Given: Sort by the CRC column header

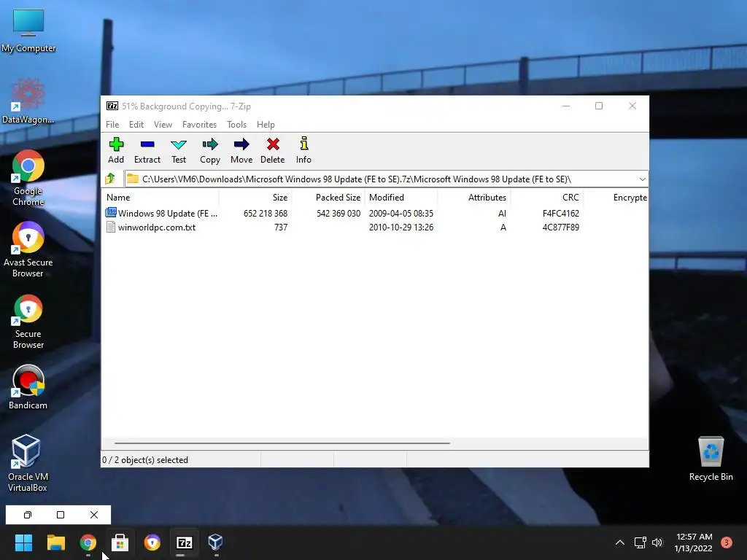Looking at the screenshot, I should [x=547, y=197].
